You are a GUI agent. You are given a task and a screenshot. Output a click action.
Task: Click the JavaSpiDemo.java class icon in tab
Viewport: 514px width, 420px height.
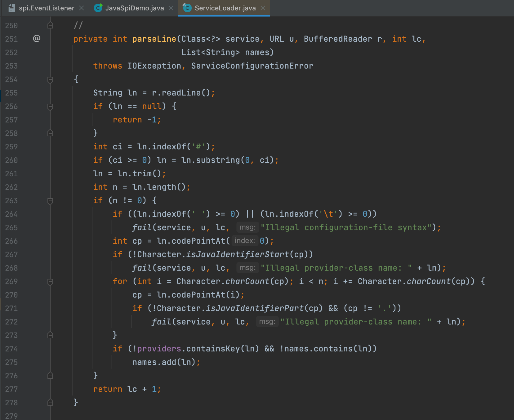click(98, 8)
